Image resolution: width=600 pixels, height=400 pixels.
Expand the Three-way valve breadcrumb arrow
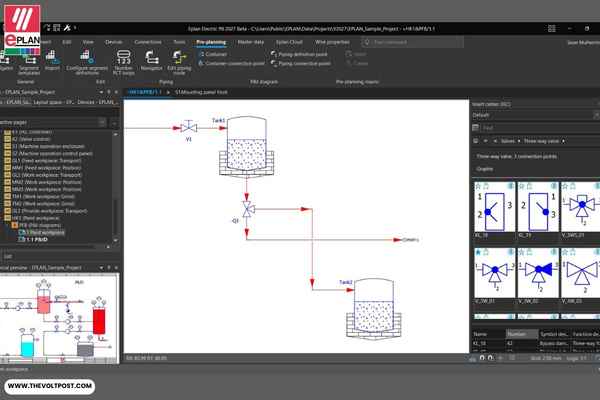563,141
